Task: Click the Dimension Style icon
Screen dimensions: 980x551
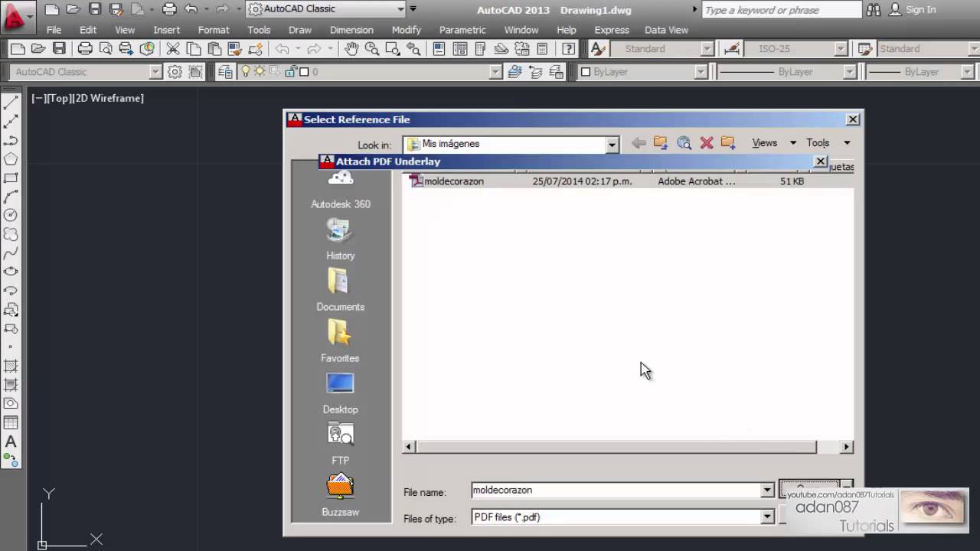Action: [x=732, y=49]
